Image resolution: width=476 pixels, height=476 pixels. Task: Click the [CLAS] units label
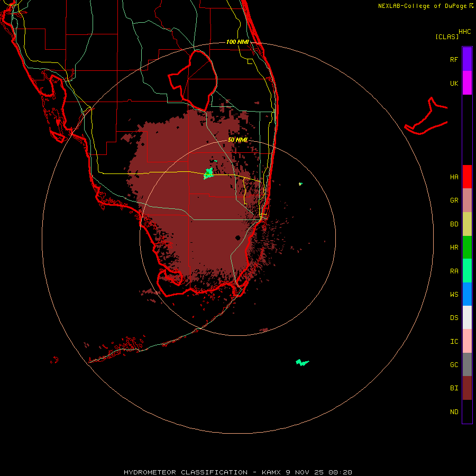(x=447, y=36)
